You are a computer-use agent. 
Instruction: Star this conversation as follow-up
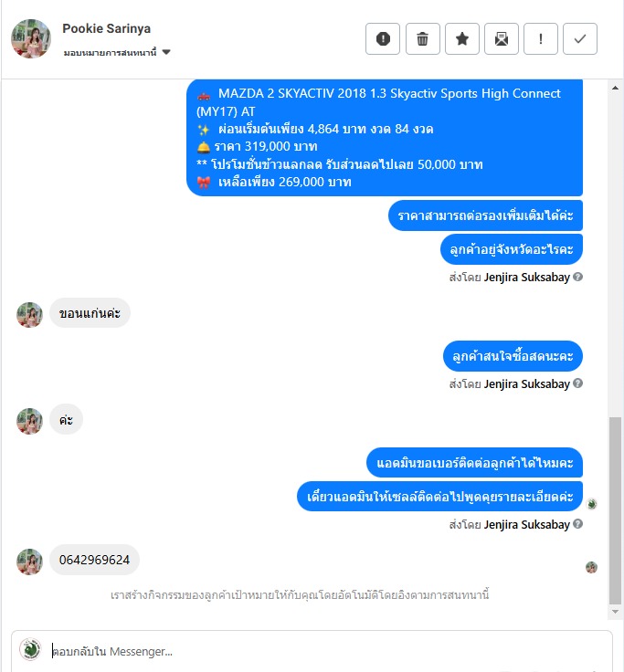(462, 39)
